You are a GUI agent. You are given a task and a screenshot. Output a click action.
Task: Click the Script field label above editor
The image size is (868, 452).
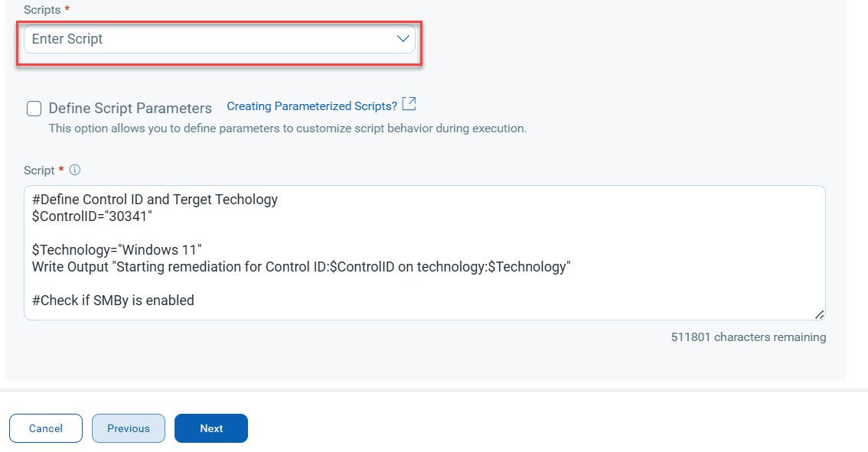point(39,171)
